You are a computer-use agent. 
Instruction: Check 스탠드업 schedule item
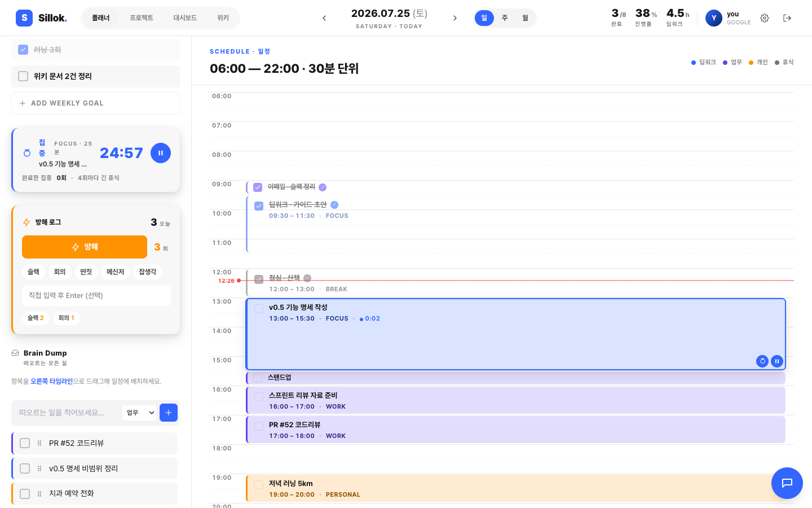tap(258, 378)
